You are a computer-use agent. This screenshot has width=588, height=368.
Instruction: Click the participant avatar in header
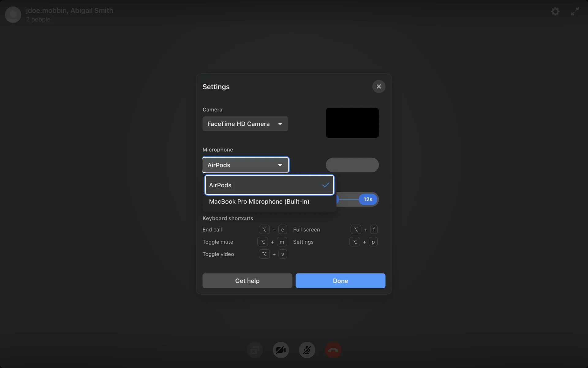13,14
